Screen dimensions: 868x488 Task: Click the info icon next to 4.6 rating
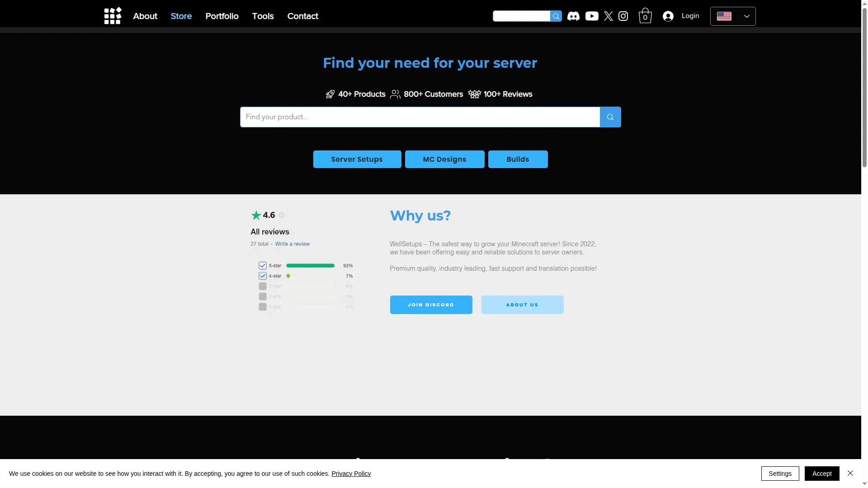[282, 215]
